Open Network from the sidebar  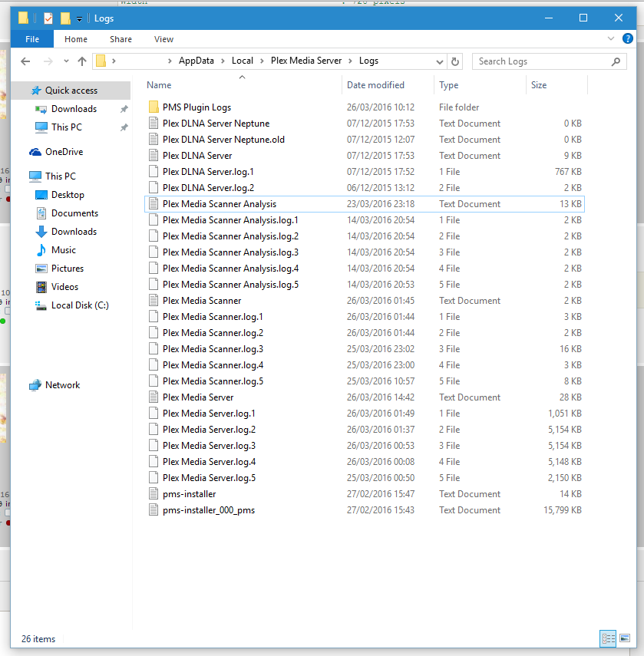(x=61, y=384)
